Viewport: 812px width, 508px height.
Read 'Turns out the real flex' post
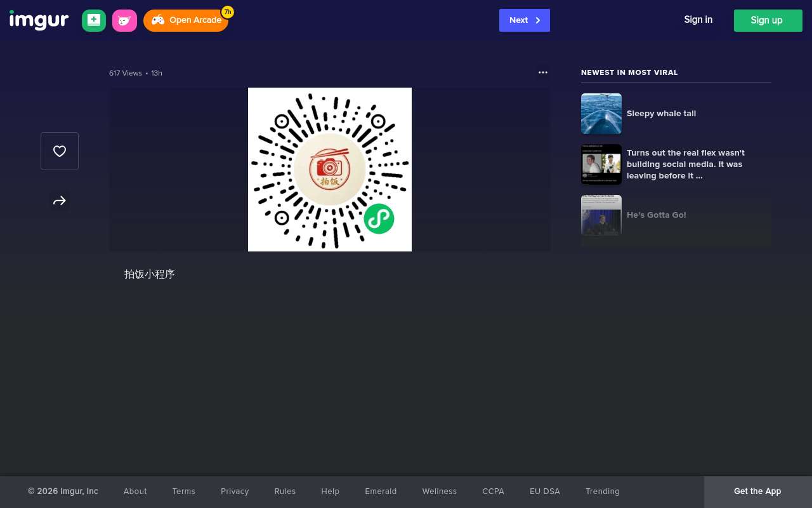coord(686,164)
